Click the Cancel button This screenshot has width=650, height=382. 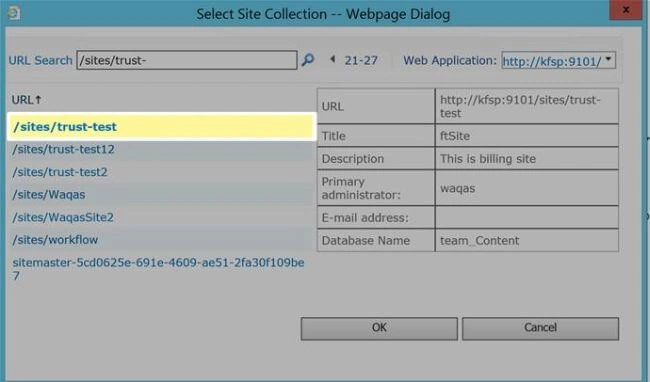point(540,328)
